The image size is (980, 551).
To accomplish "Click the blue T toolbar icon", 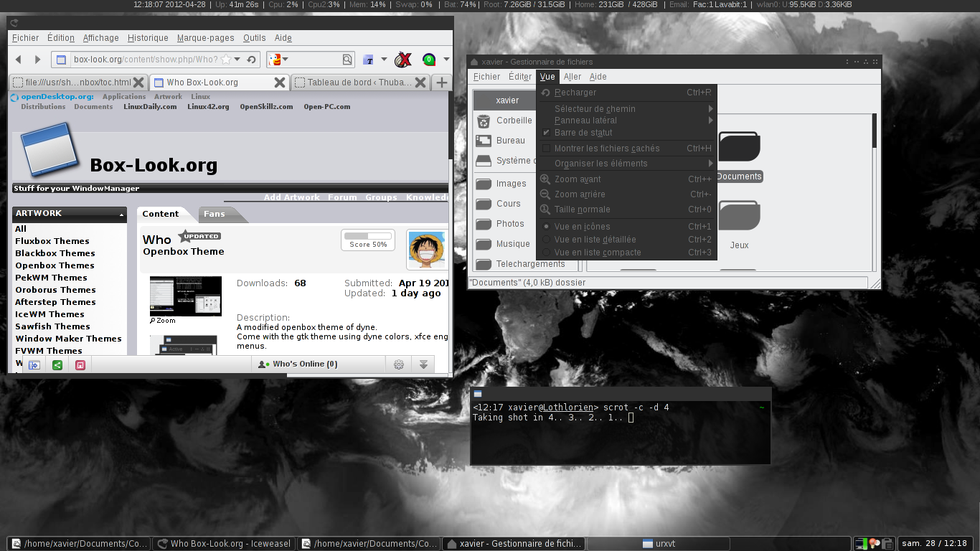I will click(368, 60).
